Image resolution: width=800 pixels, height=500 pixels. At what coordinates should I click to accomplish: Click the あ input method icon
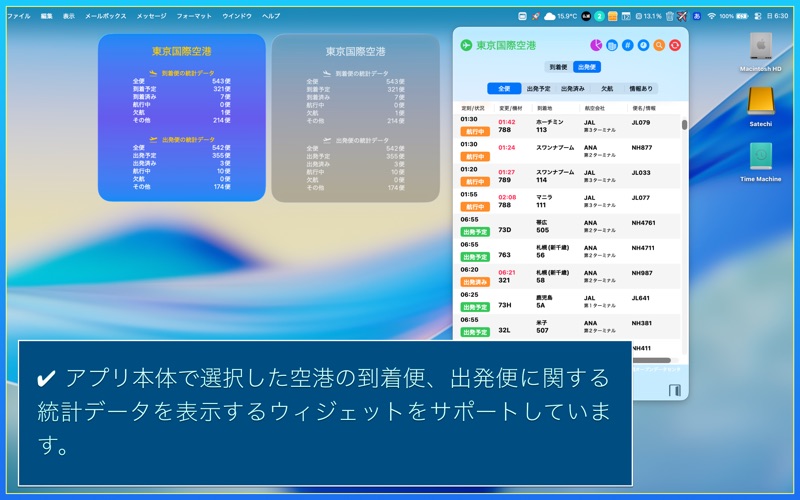click(696, 16)
